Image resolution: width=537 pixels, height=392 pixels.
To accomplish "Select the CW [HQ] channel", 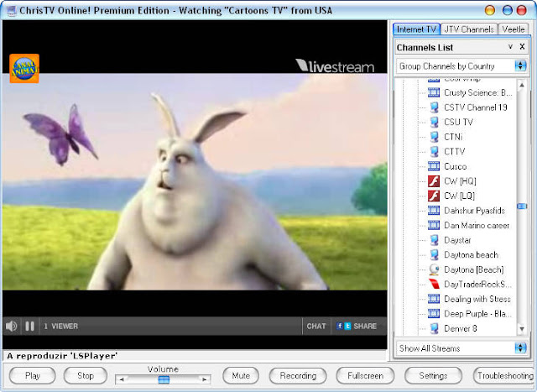I will tap(460, 181).
